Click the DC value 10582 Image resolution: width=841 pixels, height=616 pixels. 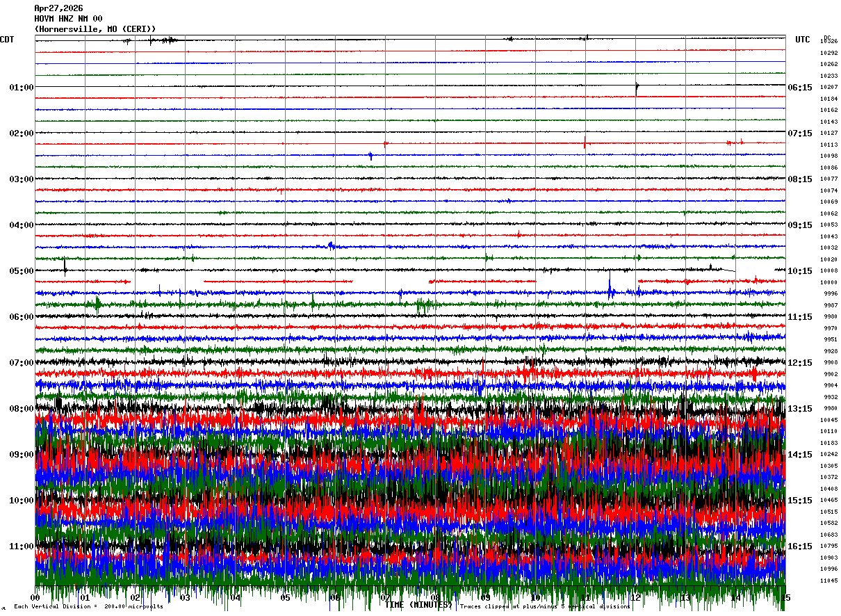click(828, 524)
